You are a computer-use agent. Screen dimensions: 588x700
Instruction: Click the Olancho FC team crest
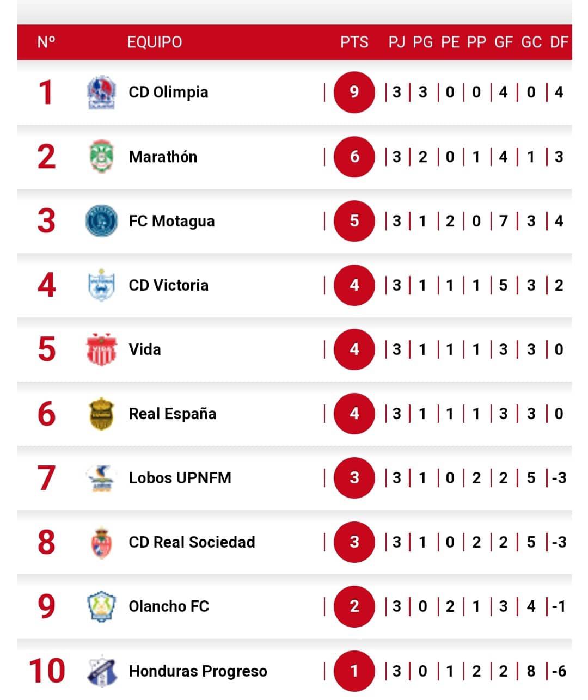point(101,606)
